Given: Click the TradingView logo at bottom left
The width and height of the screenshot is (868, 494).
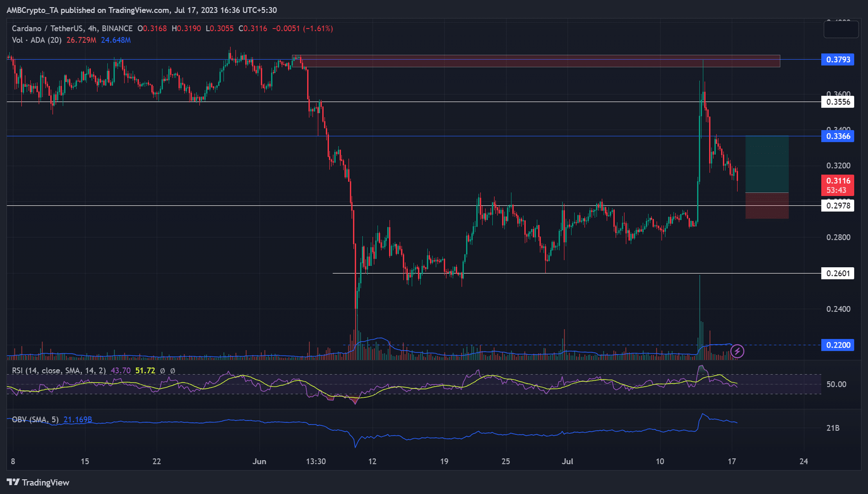Looking at the screenshot, I should pyautogui.click(x=38, y=483).
